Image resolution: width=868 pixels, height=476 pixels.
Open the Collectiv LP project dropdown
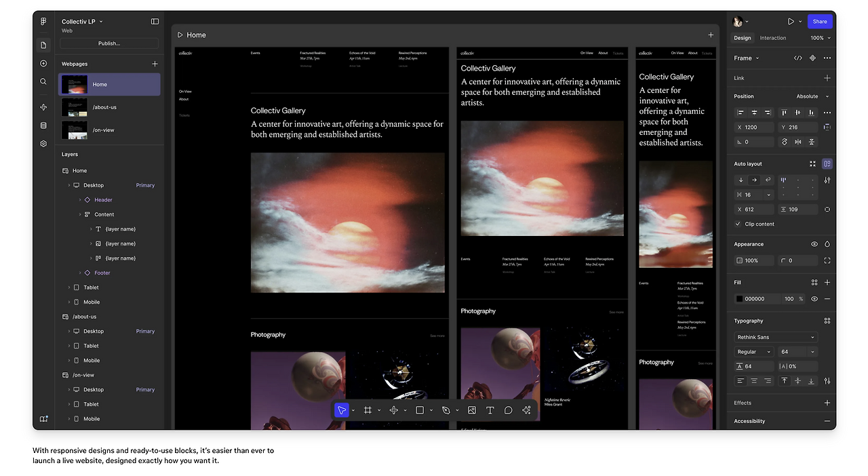tap(83, 22)
